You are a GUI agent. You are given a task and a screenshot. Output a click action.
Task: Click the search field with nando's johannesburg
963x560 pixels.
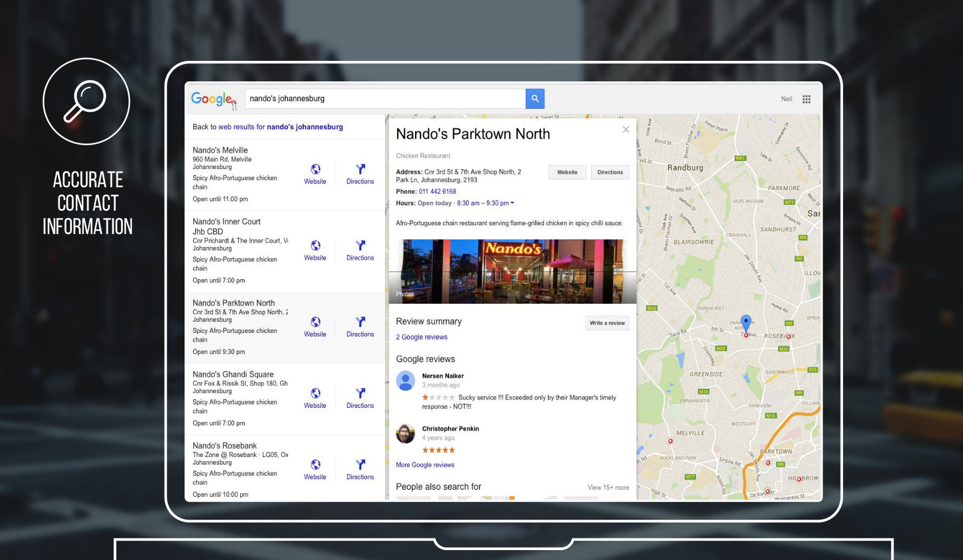coord(385,99)
